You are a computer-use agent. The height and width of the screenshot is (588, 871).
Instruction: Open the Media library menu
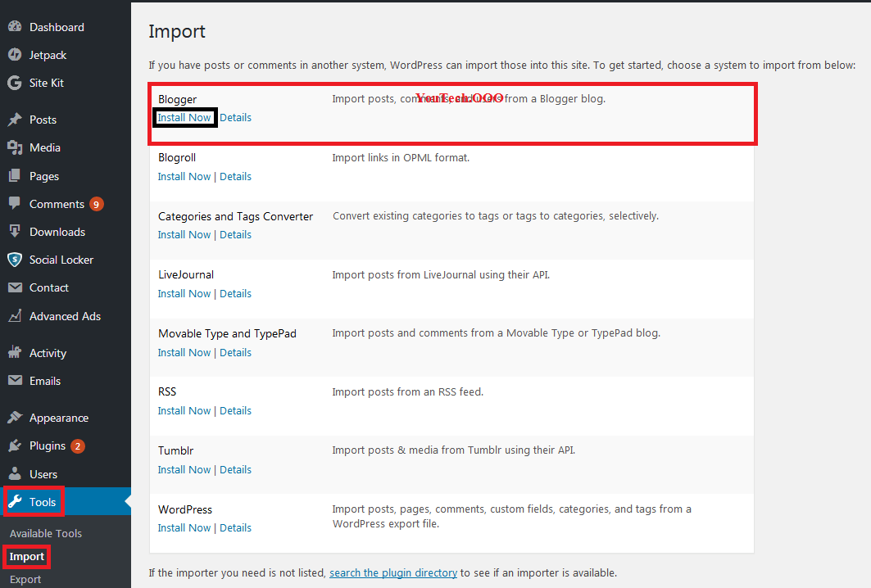pyautogui.click(x=45, y=147)
